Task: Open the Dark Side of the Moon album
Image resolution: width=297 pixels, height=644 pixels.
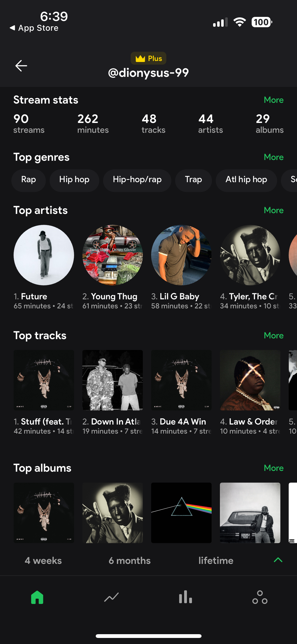Action: pos(181,513)
